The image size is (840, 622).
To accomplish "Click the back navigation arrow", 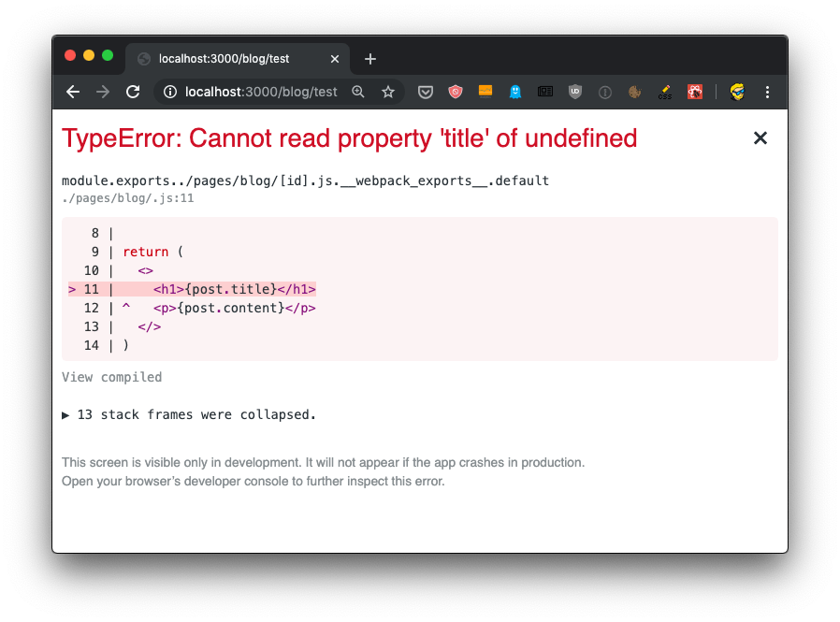I will (x=73, y=92).
